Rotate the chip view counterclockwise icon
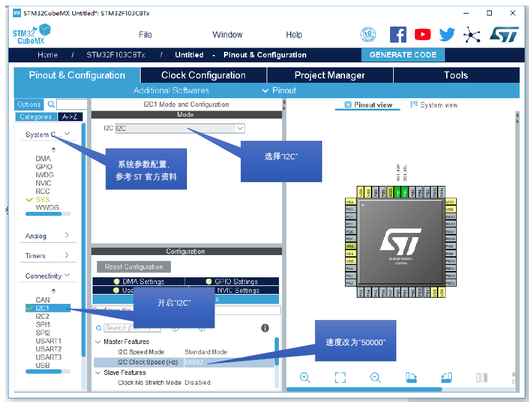The image size is (532, 407). click(x=446, y=377)
